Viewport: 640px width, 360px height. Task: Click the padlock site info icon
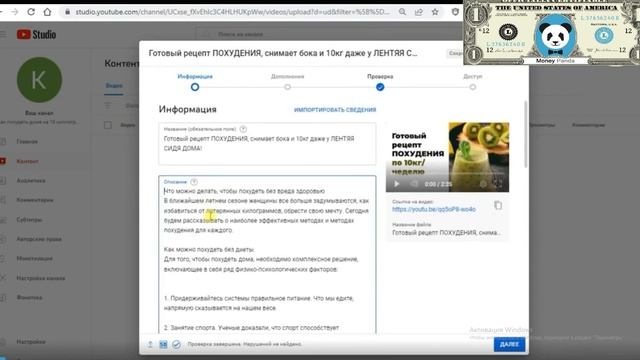tap(67, 12)
